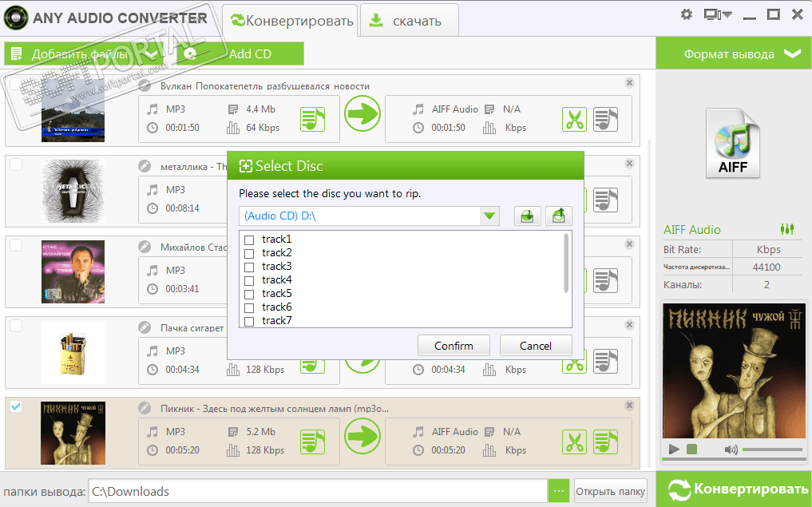812x507 pixels.
Task: Select the AIFF output format icon
Action: pos(733,143)
